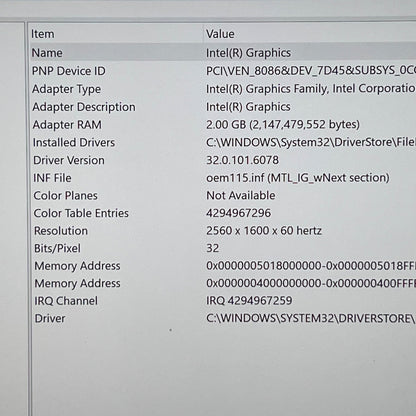Click the oem115.inf (MTL_IG_wNext section) value
This screenshot has height=416, width=416.
click(298, 178)
